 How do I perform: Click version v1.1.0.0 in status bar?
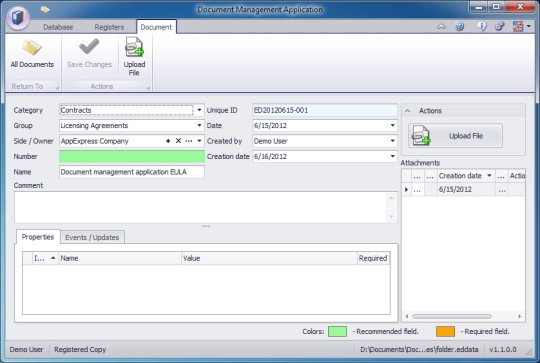click(502, 349)
